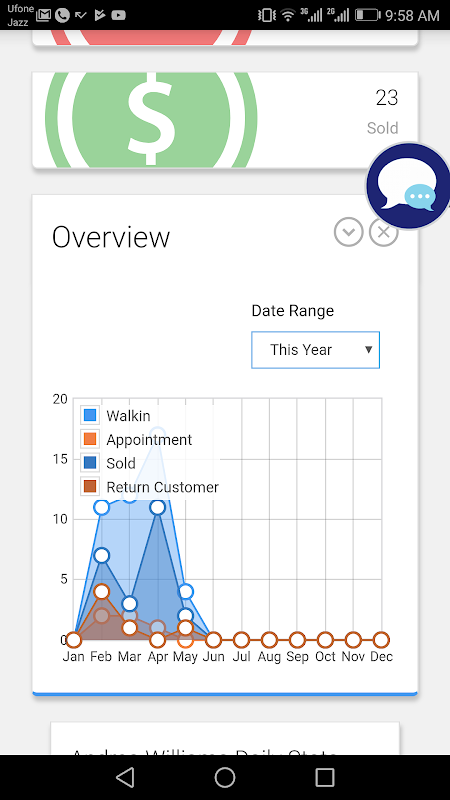Viewport: 450px width, 800px height.
Task: Tap the Android Back navigation button
Action: (125, 778)
